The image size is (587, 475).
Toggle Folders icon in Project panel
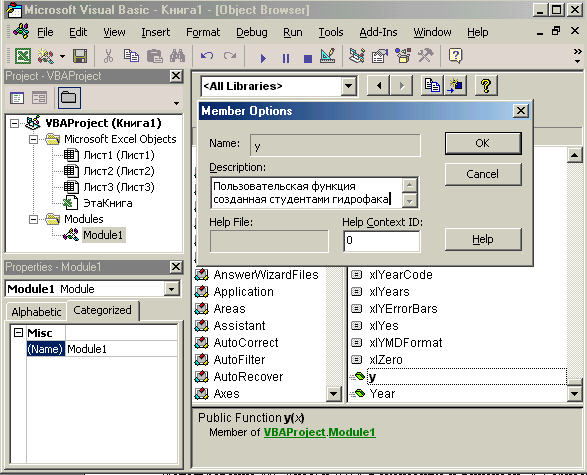click(69, 98)
